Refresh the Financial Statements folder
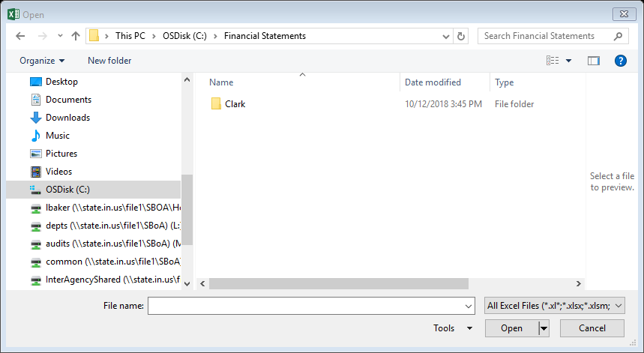The image size is (644, 353). (x=461, y=36)
